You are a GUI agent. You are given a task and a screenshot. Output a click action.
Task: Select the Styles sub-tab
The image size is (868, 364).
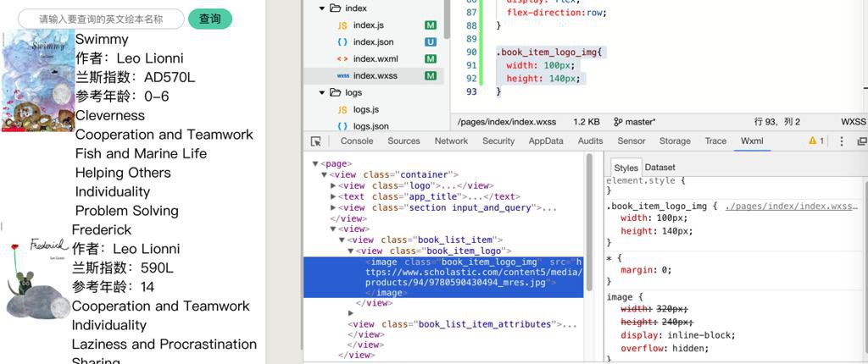[626, 168]
